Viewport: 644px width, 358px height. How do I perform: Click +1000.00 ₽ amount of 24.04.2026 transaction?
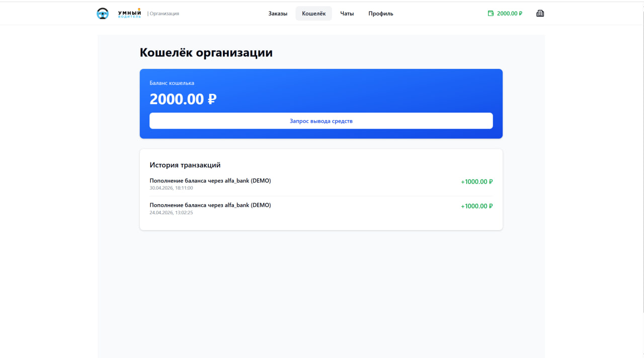(x=476, y=206)
